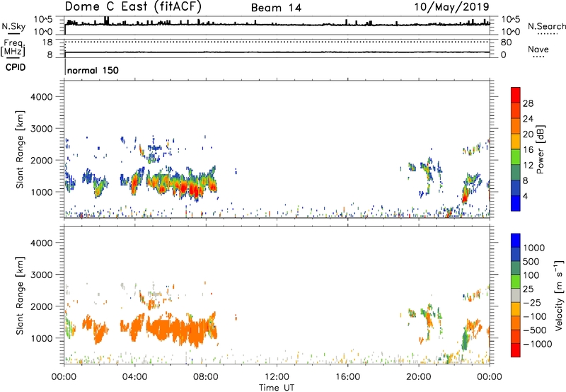Click the '20:00' time axis label
Image resolution: width=566 pixels, height=392 pixels.
(x=418, y=377)
